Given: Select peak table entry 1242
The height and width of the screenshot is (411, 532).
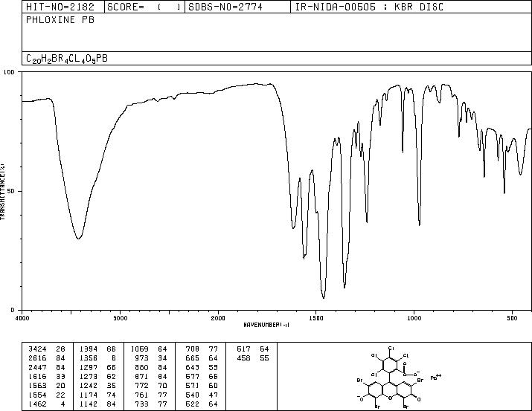Looking at the screenshot, I should coord(97,386).
